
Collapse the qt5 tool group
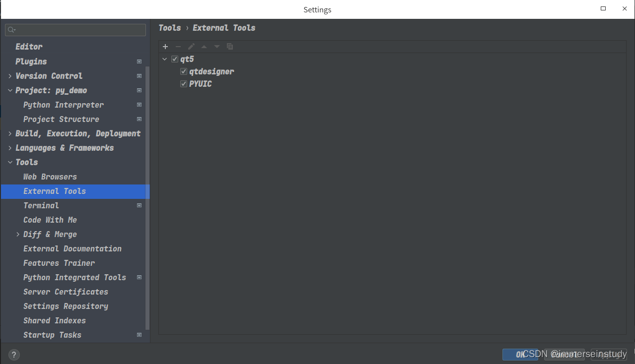point(165,59)
